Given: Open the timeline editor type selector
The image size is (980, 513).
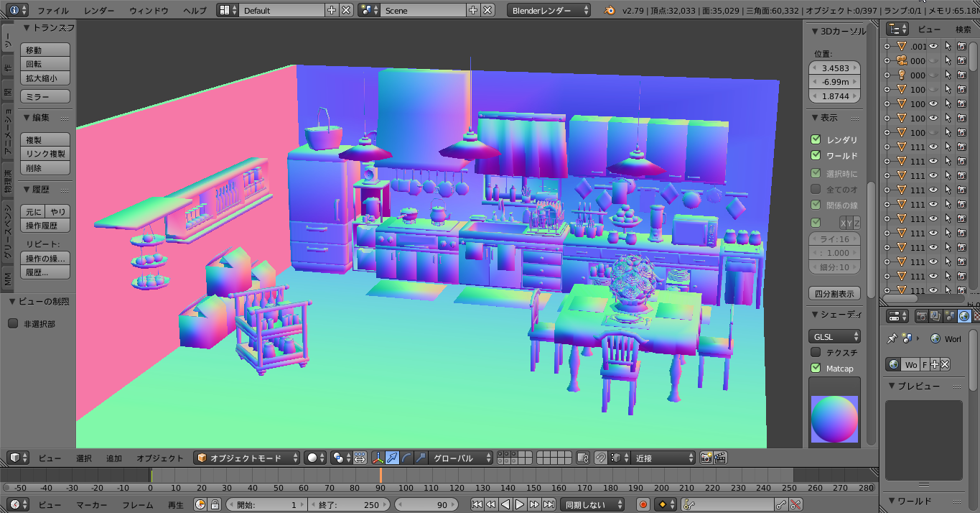Looking at the screenshot, I should point(18,504).
